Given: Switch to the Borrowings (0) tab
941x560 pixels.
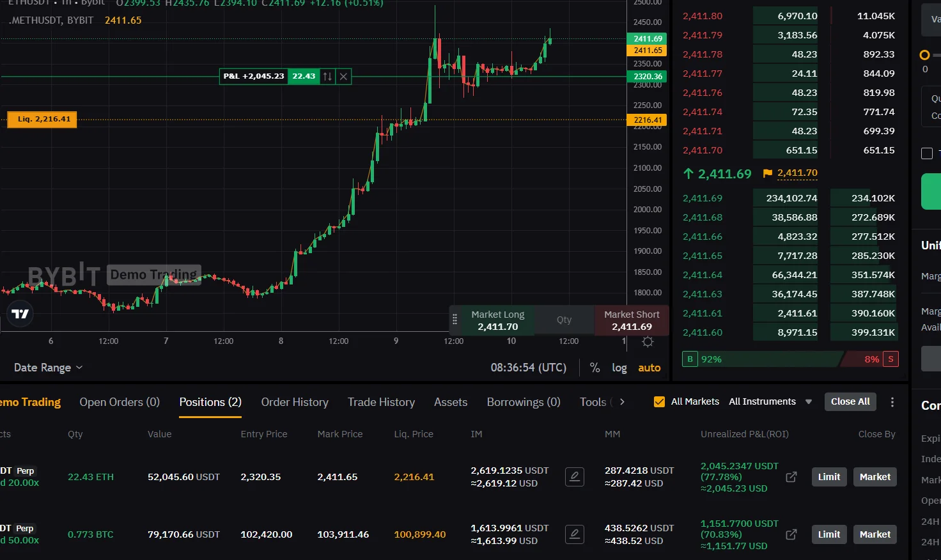Looking at the screenshot, I should (x=524, y=402).
